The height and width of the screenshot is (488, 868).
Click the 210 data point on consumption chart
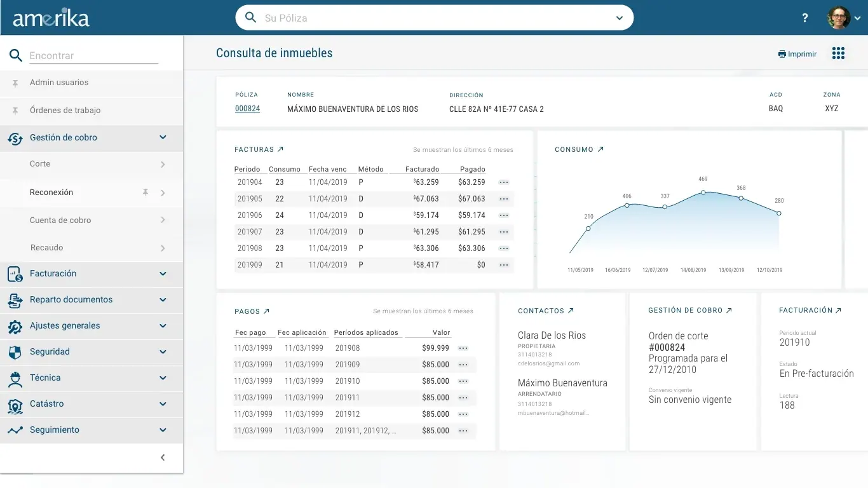coord(588,228)
